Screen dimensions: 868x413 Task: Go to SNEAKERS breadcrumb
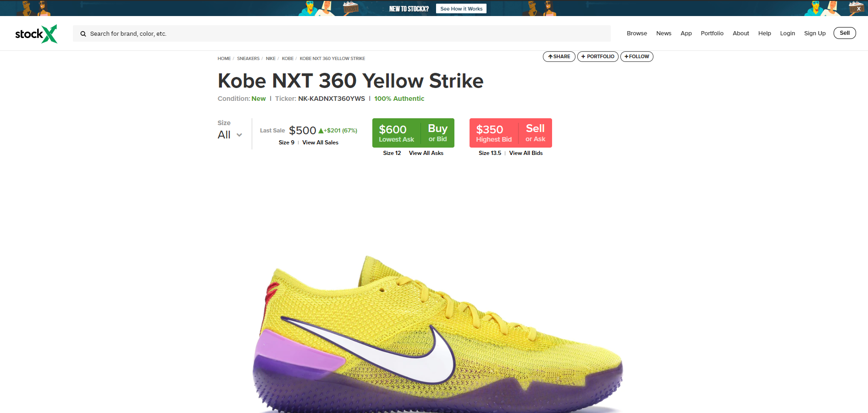point(248,59)
